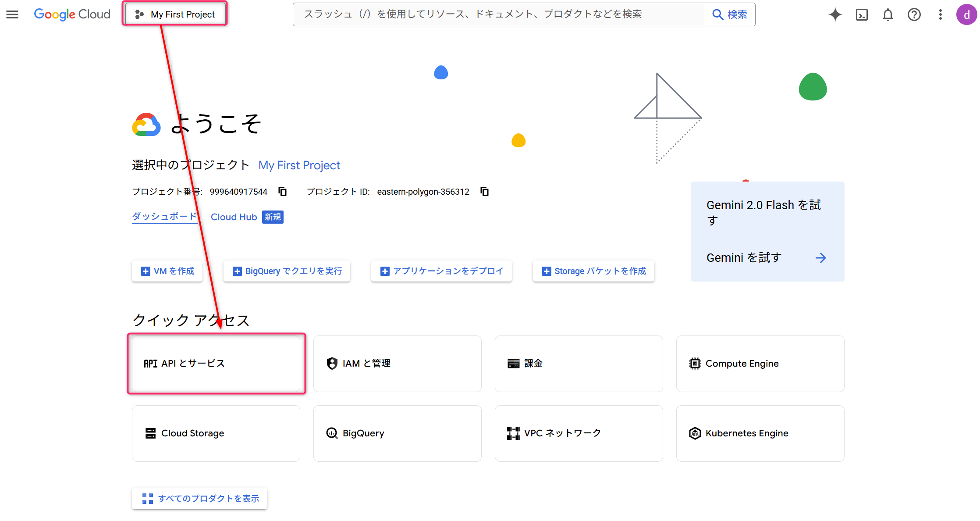
Task: Copy the project number
Action: point(283,192)
